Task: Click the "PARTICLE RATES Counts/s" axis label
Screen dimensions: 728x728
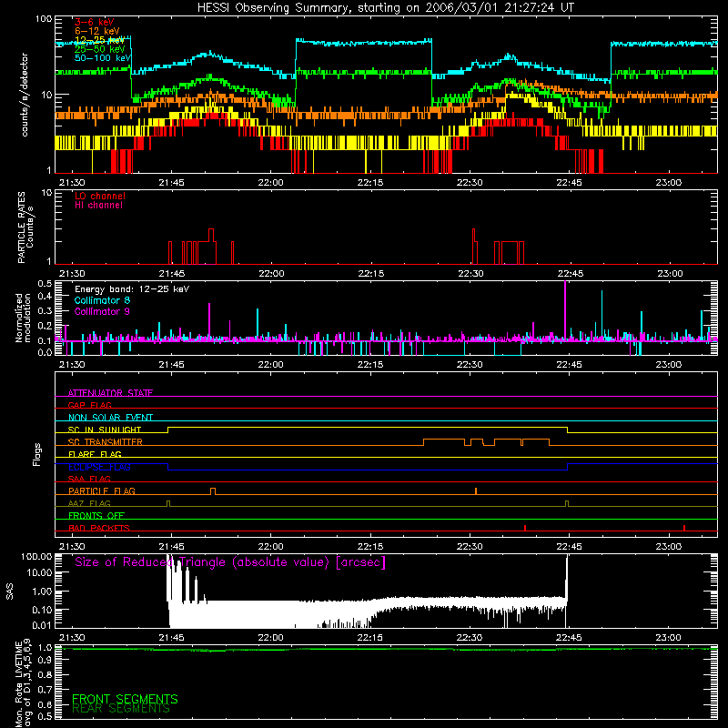Action: click(25, 227)
